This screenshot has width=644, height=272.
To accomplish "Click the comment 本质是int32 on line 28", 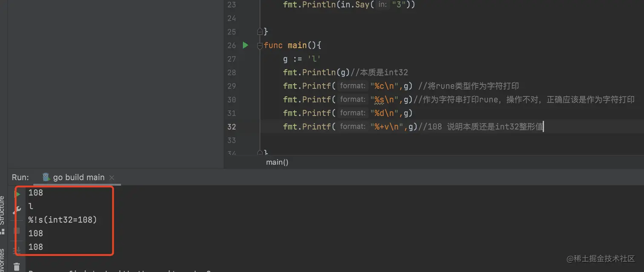I will tap(379, 72).
